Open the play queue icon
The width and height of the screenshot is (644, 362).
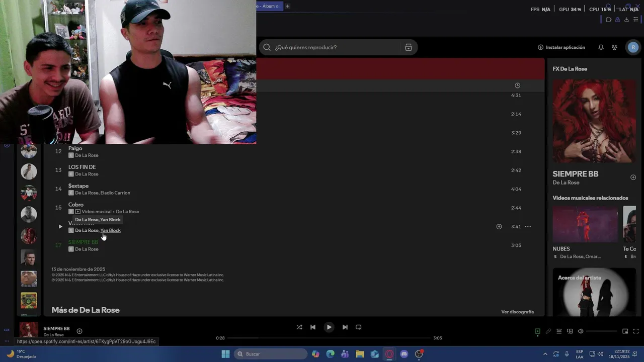pyautogui.click(x=559, y=331)
